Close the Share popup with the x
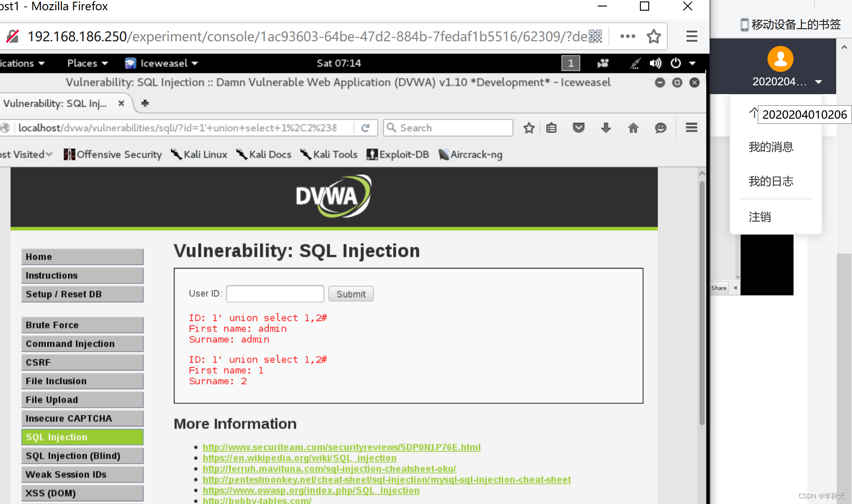This screenshot has height=504, width=852. [x=736, y=288]
